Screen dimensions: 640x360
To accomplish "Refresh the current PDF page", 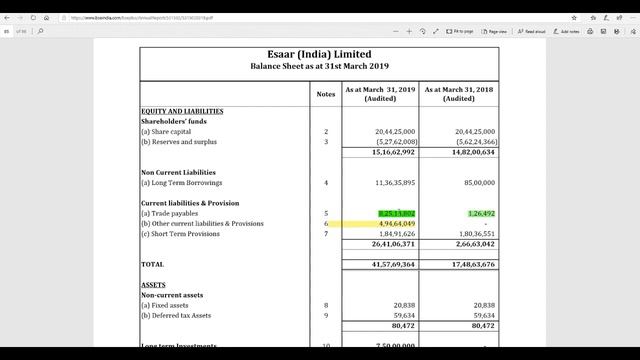I will tap(33, 18).
